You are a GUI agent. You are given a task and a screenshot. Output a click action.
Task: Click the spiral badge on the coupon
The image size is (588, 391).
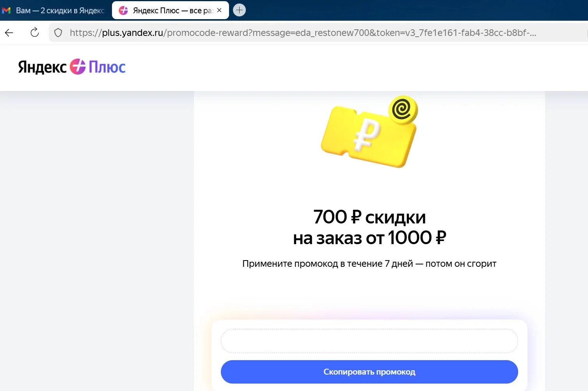(x=403, y=110)
